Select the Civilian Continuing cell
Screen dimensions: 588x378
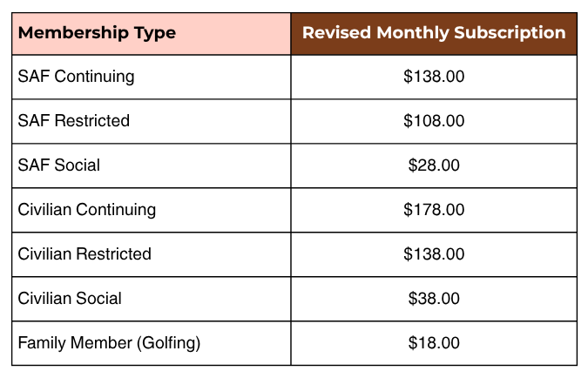pyautogui.click(x=151, y=210)
